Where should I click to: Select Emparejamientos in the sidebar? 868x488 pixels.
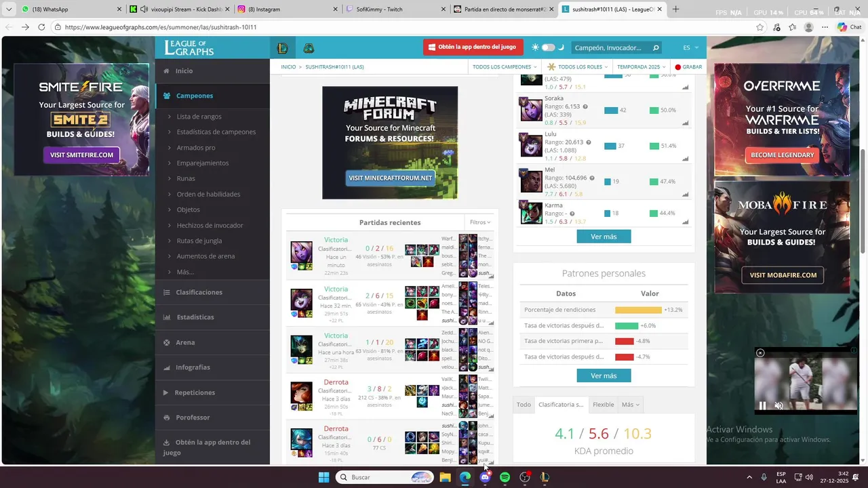pos(203,163)
